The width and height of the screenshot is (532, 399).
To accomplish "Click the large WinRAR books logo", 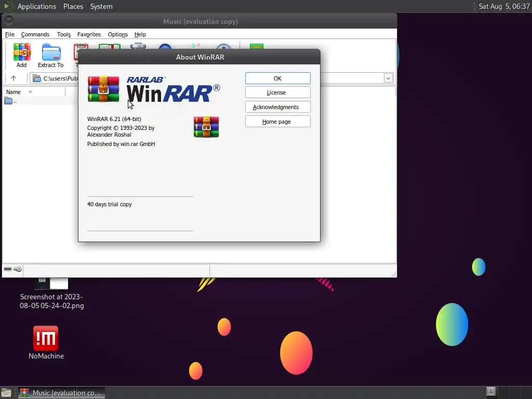I will point(103,89).
